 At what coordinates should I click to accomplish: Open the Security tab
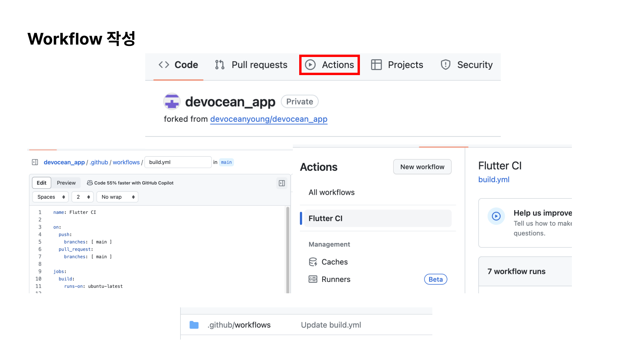467,65
